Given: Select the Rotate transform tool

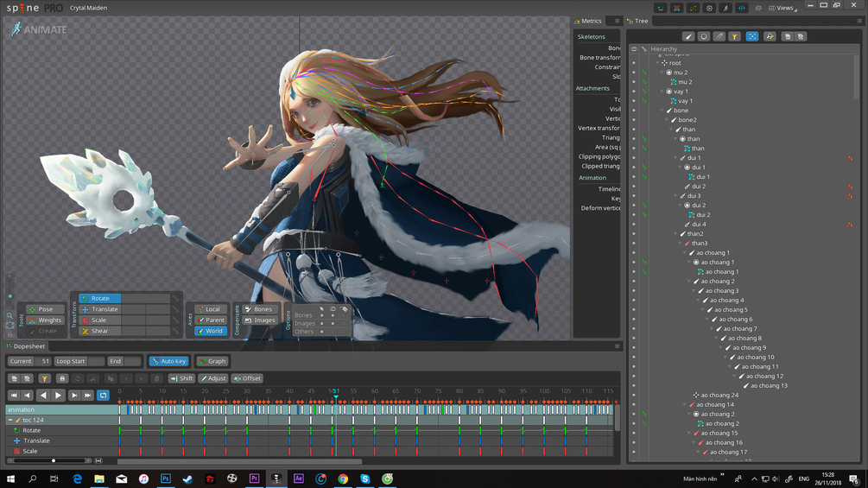Looking at the screenshot, I should point(100,298).
